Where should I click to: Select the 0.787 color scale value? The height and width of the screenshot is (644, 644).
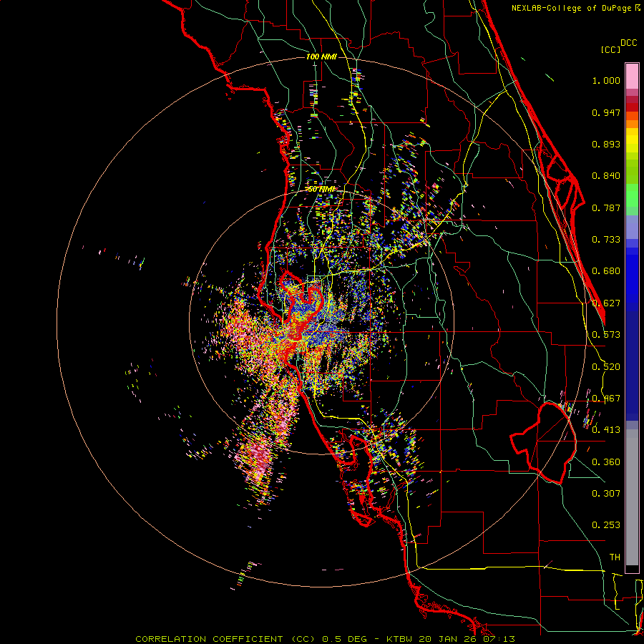pyautogui.click(x=606, y=208)
